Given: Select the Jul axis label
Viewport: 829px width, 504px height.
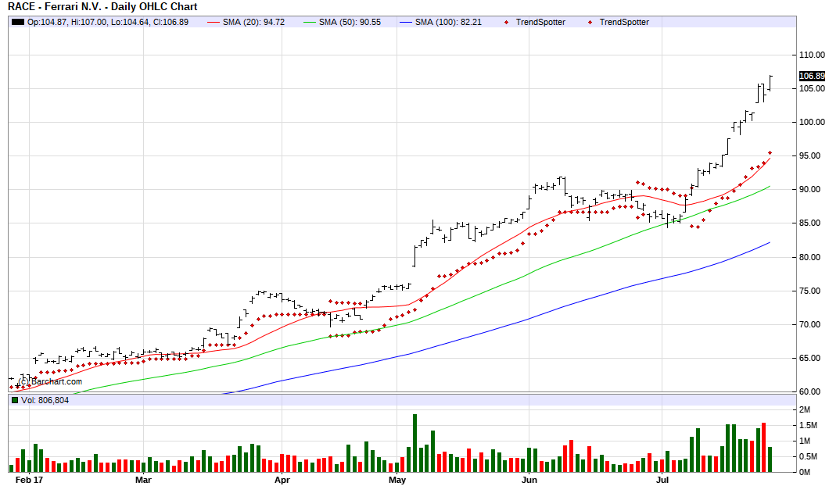Looking at the screenshot, I should click(661, 481).
